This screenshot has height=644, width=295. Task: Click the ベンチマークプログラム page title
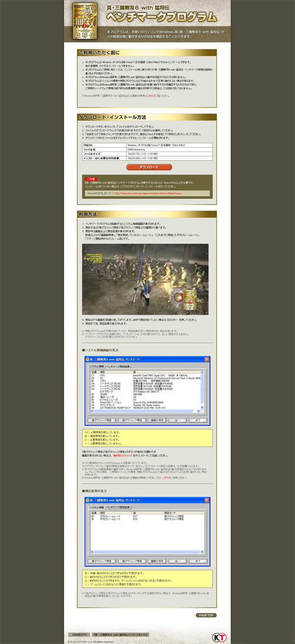coord(161,18)
